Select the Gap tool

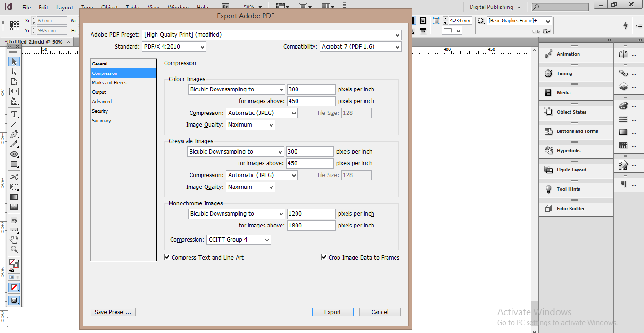tap(14, 91)
